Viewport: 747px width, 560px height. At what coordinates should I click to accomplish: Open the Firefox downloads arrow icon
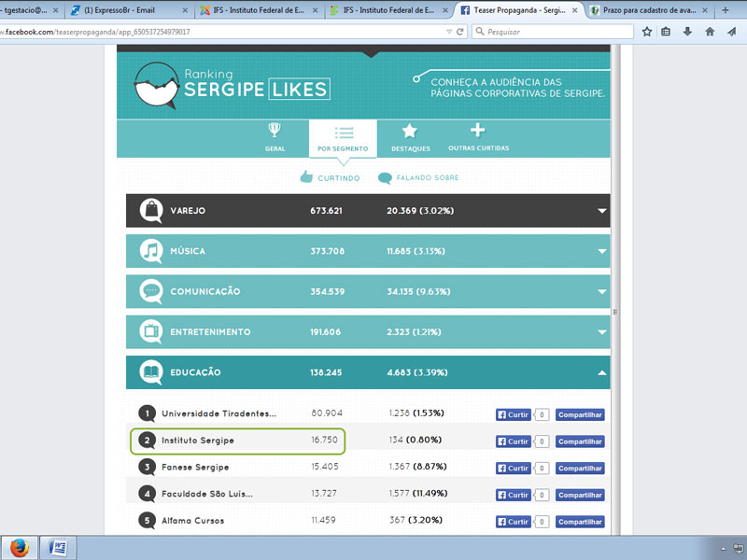[688, 32]
